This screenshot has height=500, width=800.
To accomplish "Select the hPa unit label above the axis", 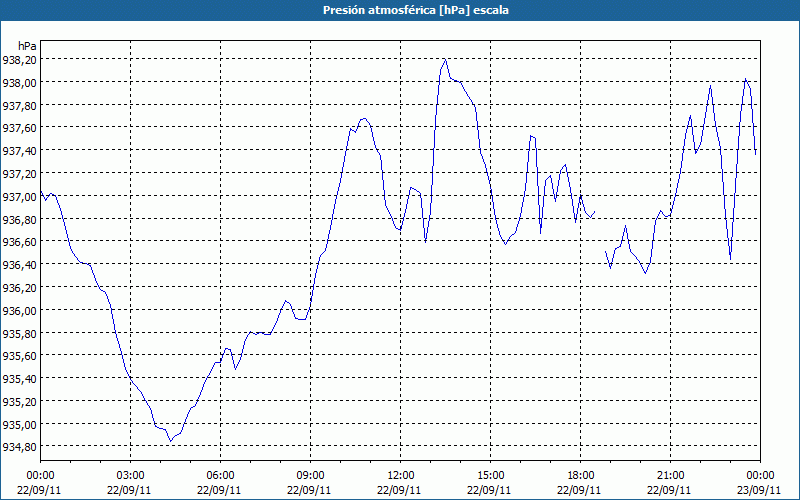I will (x=27, y=46).
